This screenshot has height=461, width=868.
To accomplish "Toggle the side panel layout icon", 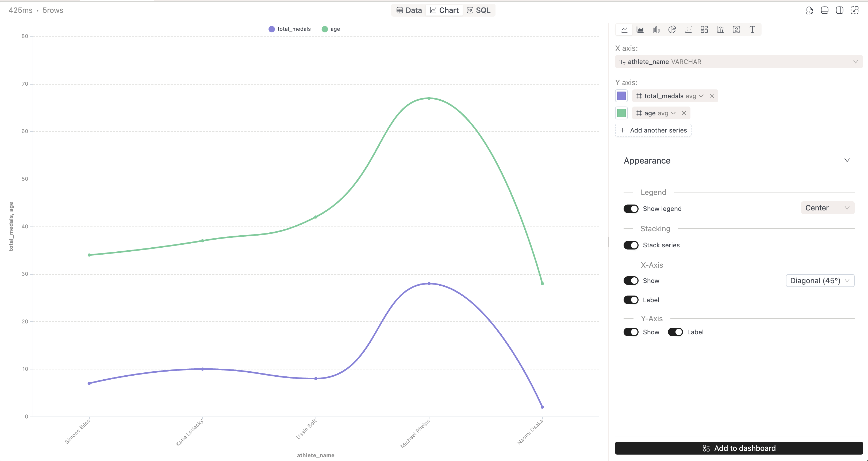I will 839,10.
